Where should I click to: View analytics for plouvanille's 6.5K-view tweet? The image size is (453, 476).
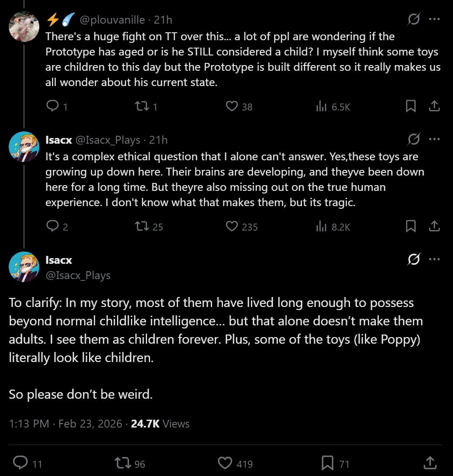tap(322, 106)
